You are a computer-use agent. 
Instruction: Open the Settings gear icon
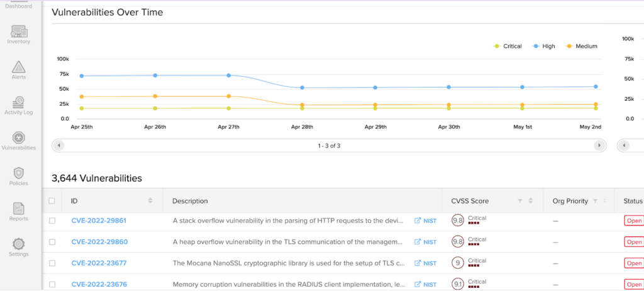coord(18,244)
